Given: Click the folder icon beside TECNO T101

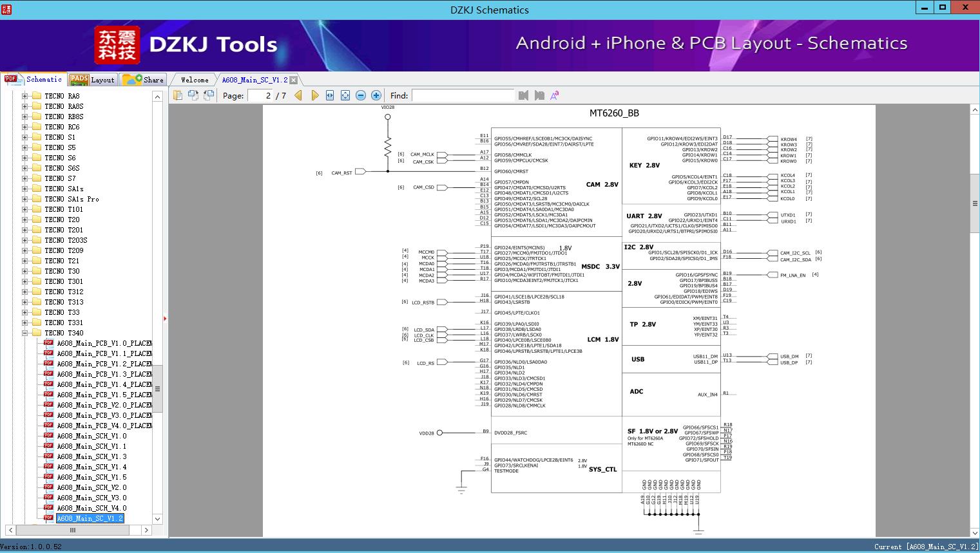Looking at the screenshot, I should [x=37, y=209].
